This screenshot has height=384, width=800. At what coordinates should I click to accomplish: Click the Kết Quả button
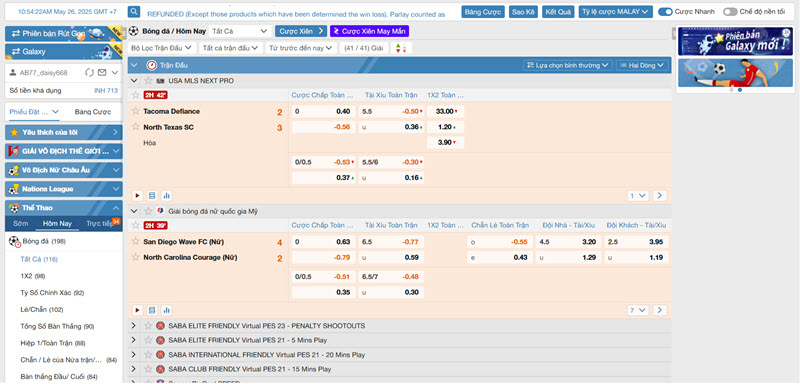tap(558, 12)
